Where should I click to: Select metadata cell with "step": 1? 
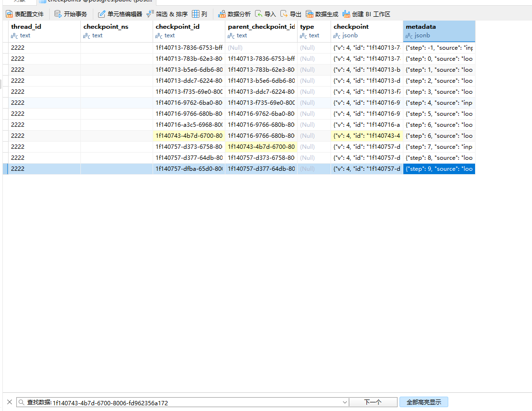(x=439, y=69)
